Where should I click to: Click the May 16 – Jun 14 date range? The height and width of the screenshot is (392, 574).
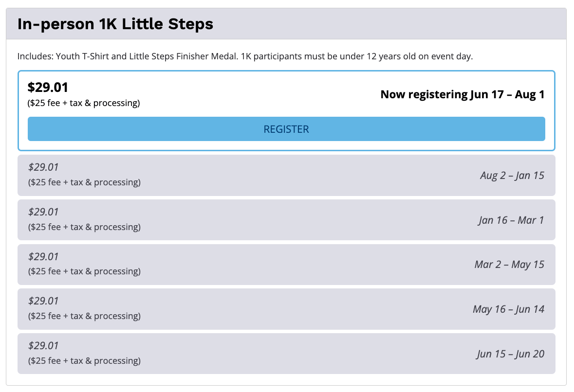click(508, 309)
